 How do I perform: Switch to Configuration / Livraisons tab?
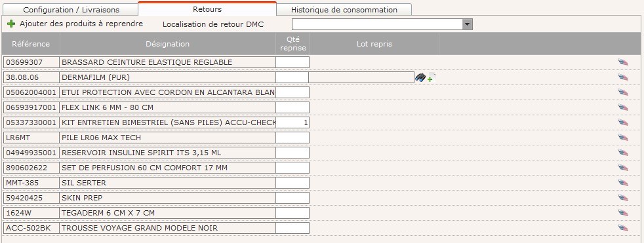71,10
